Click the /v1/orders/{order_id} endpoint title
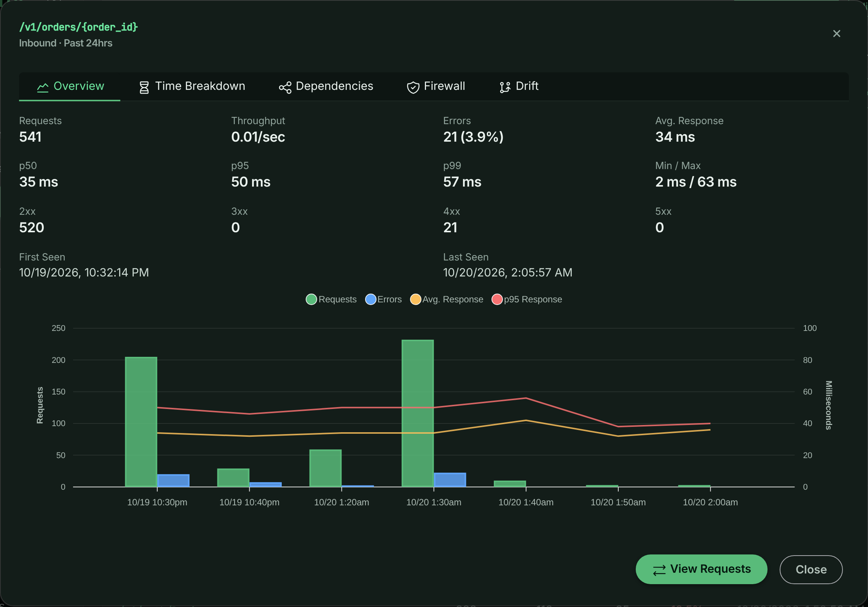Screen dimensions: 868x607 [78, 27]
